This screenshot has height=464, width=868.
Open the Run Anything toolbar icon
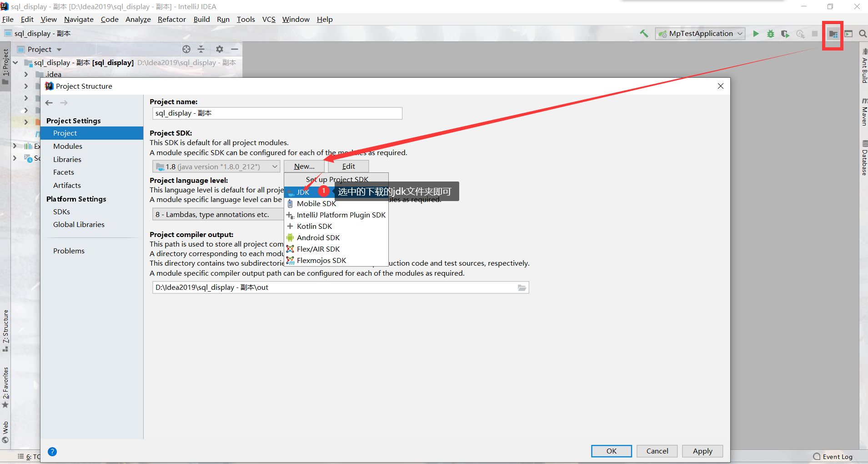pos(848,34)
